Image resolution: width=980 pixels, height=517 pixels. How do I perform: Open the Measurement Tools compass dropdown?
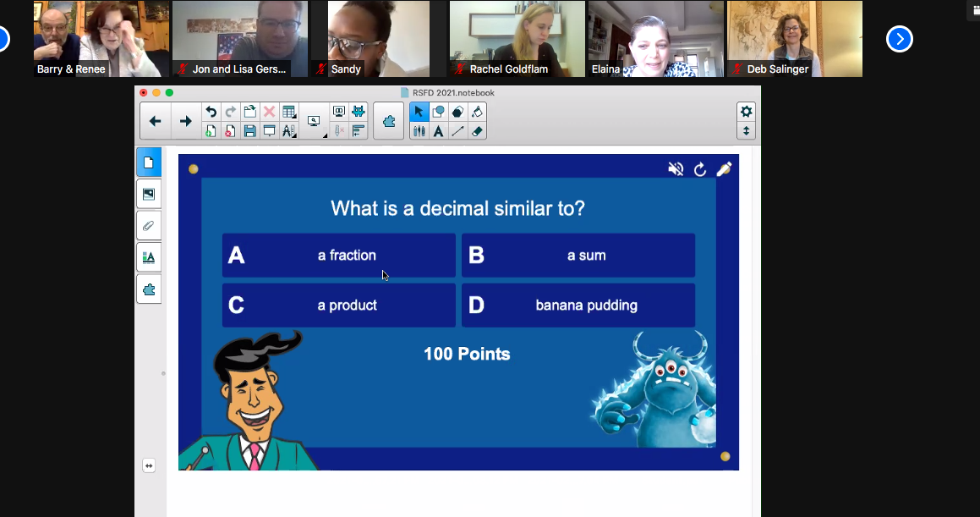pos(288,130)
